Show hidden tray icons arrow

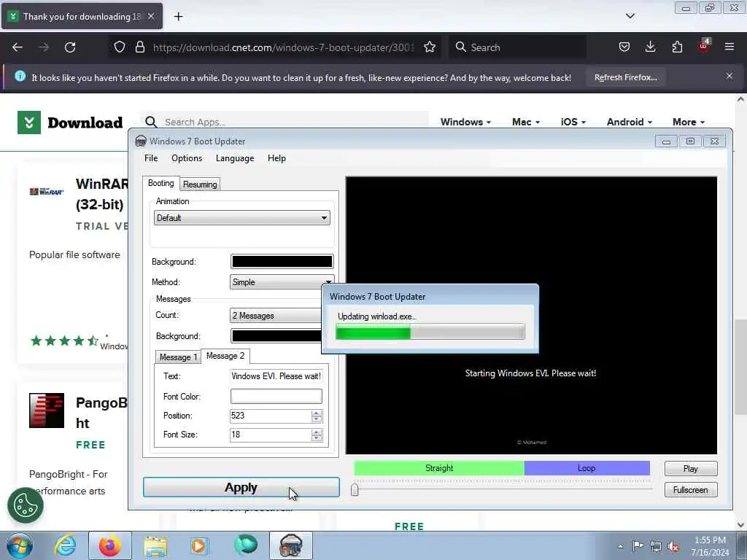620,547
